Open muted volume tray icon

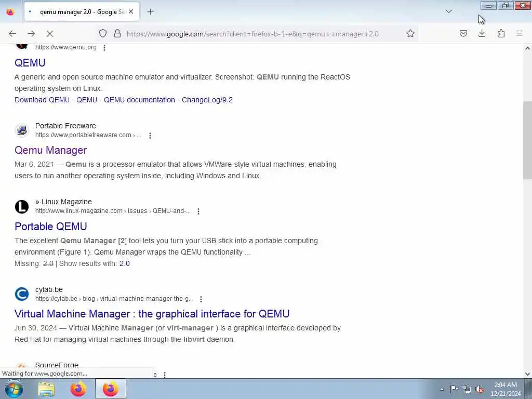480,389
